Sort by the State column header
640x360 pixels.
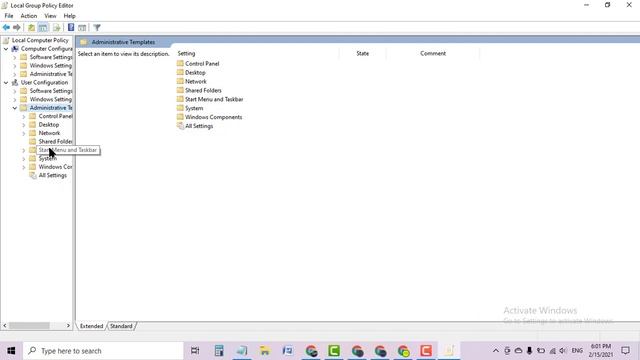[x=362, y=53]
